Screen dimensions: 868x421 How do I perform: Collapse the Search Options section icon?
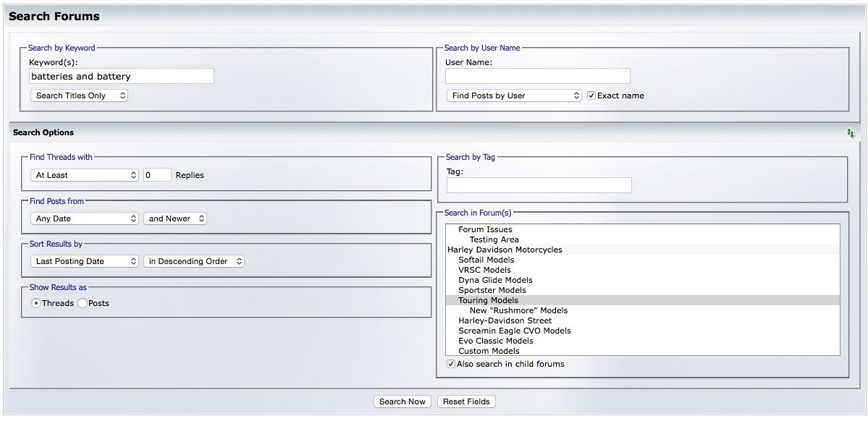point(850,133)
